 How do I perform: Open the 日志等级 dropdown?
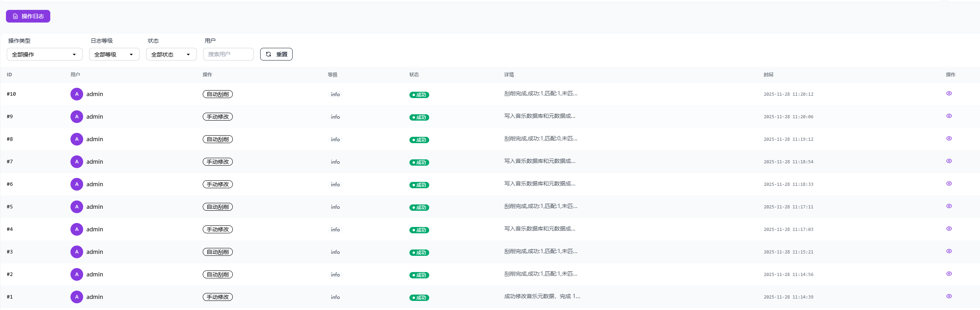(x=114, y=55)
